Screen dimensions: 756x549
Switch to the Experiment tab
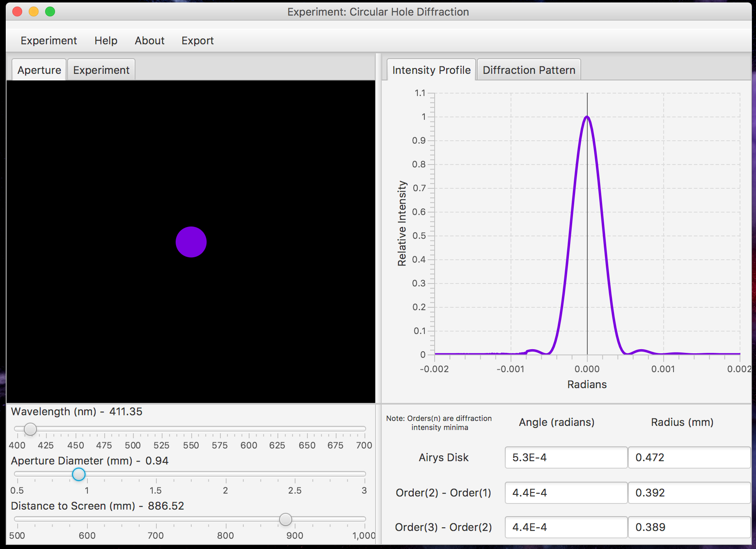pyautogui.click(x=101, y=70)
